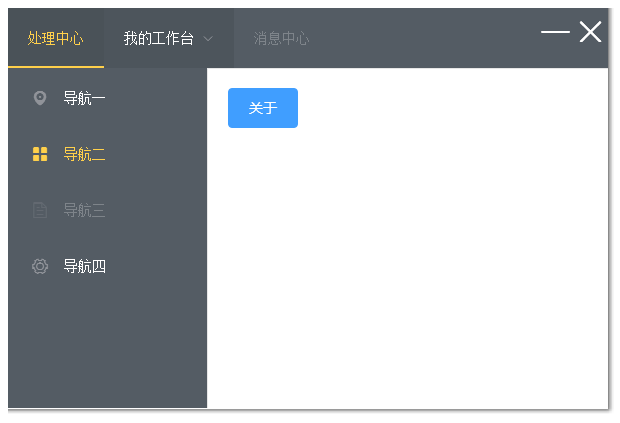This screenshot has width=620, height=423.
Task: Click blank white content area below 关于
Action: 400,270
